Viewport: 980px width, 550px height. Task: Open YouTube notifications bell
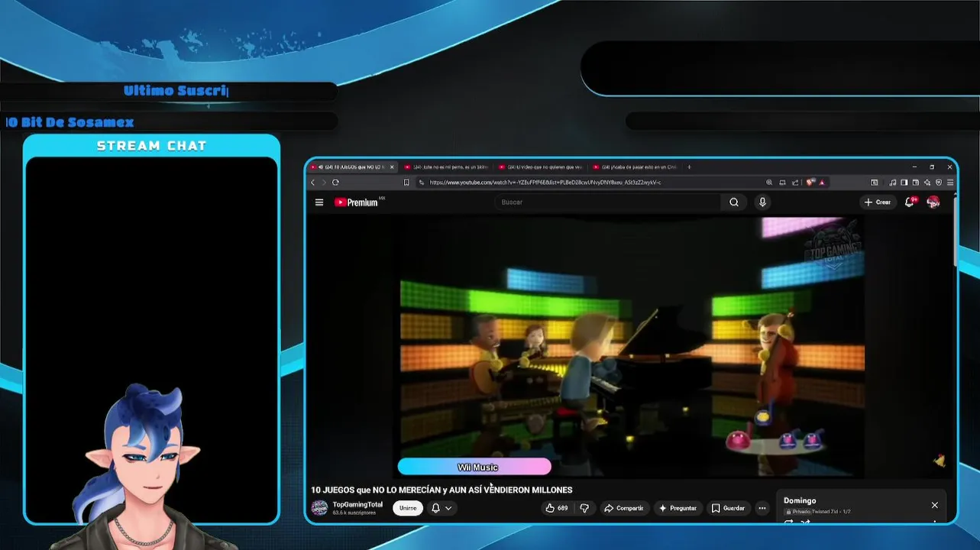(910, 202)
